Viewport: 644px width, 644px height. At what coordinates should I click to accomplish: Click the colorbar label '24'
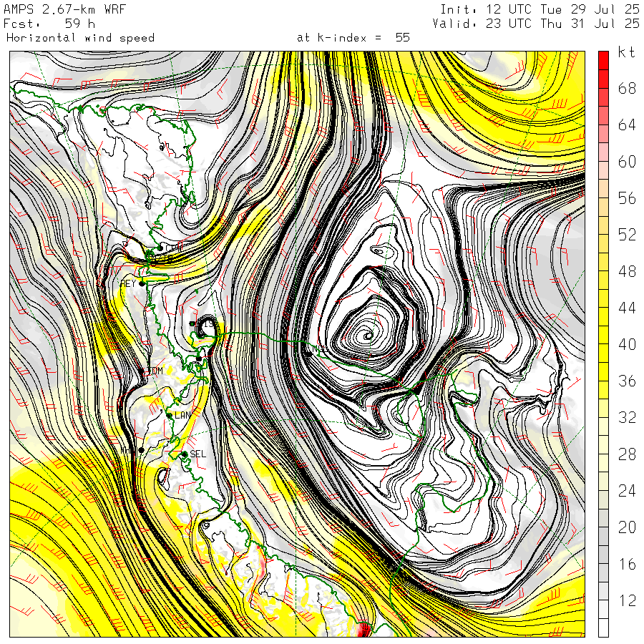point(627,491)
